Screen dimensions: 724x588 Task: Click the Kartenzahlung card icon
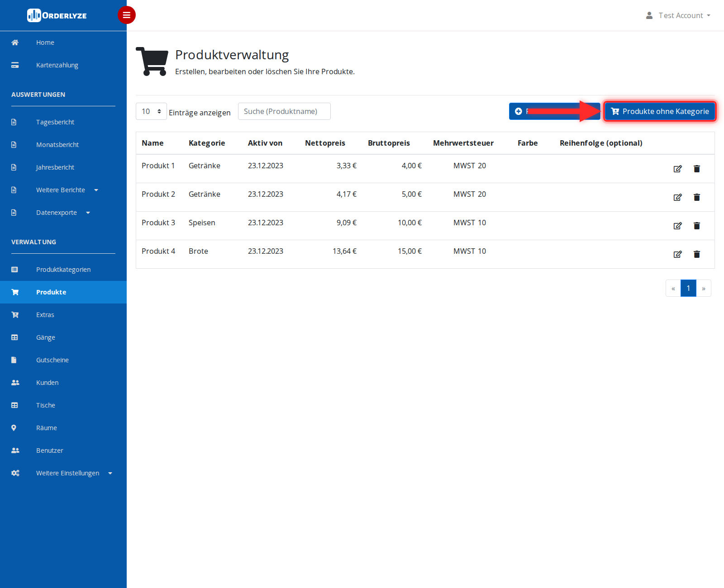pyautogui.click(x=15, y=65)
